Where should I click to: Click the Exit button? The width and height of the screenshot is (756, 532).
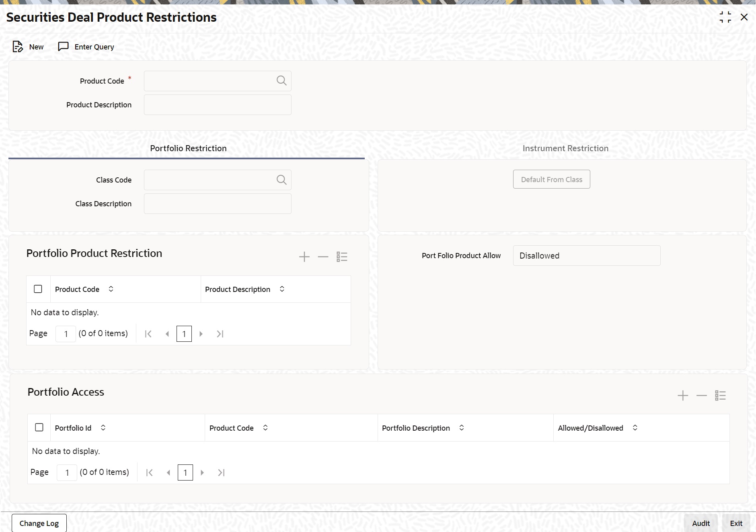pyautogui.click(x=736, y=523)
